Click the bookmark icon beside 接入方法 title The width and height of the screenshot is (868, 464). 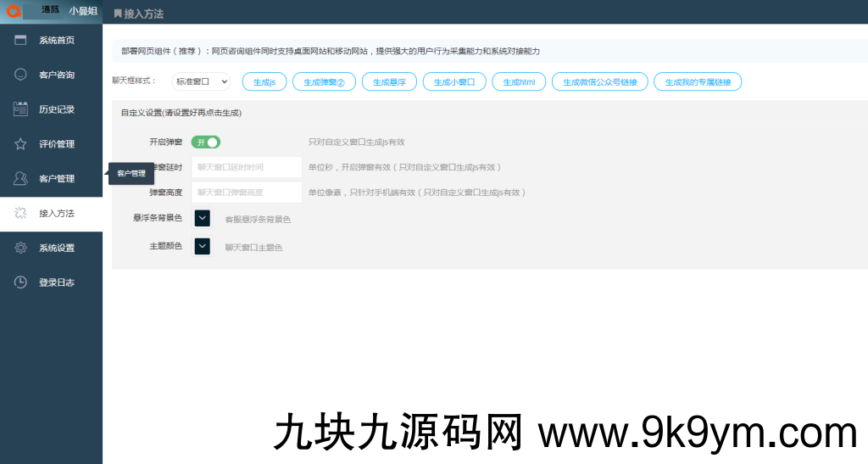click(x=117, y=14)
